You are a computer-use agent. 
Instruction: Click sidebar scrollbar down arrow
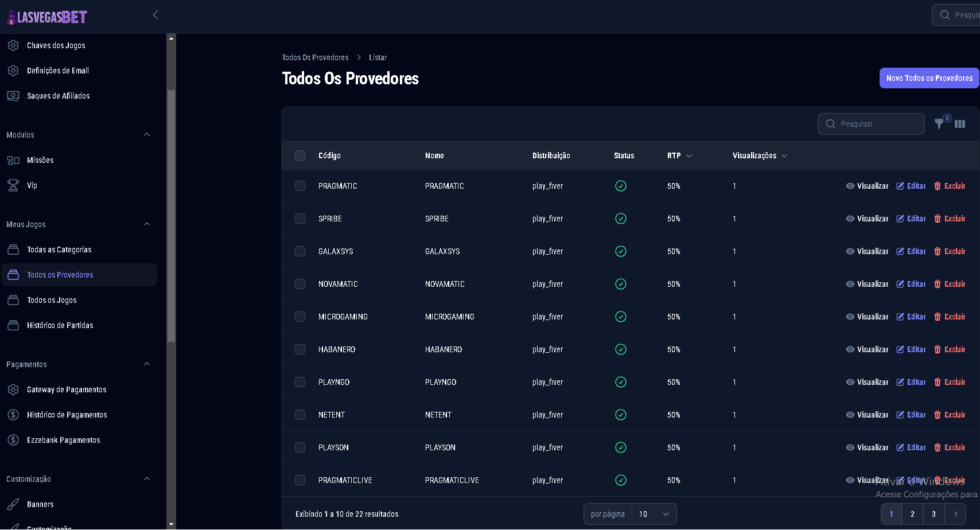pyautogui.click(x=171, y=524)
